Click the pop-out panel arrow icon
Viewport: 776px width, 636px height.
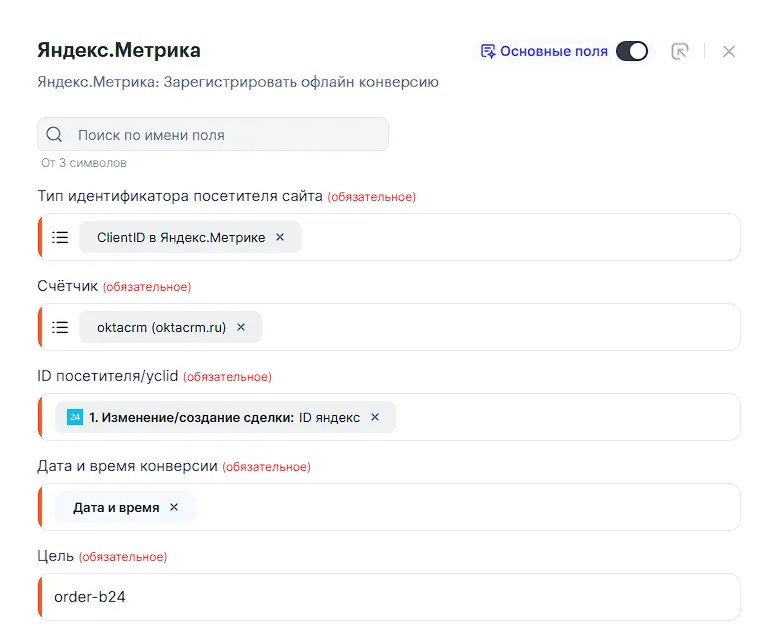coord(680,51)
